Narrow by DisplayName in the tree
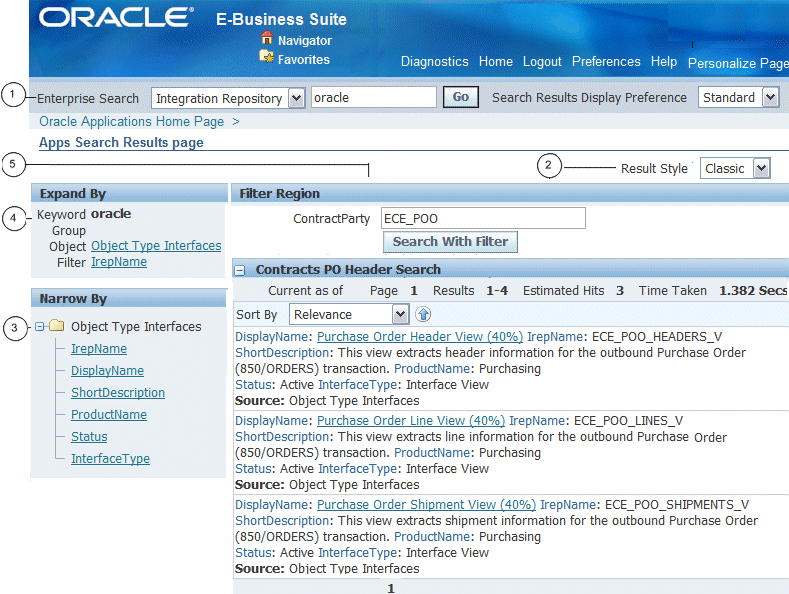This screenshot has height=594, width=789. point(107,370)
